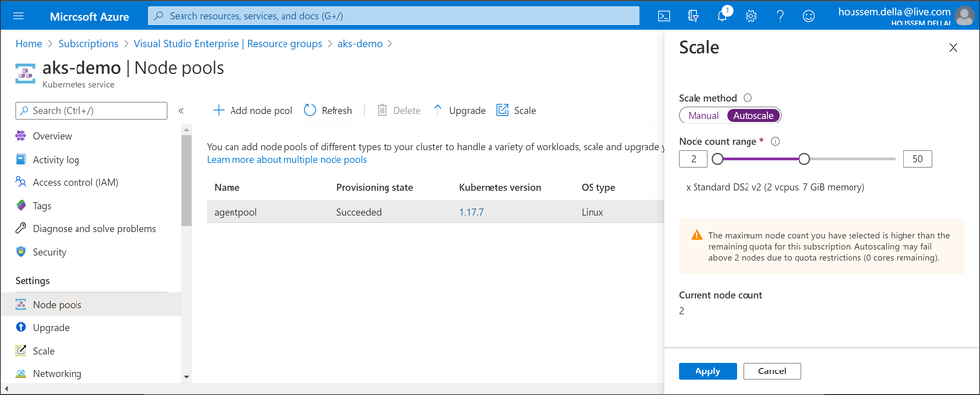The height and width of the screenshot is (395, 980).
Task: Click the sidebar scrollbar down arrow
Action: tap(186, 377)
